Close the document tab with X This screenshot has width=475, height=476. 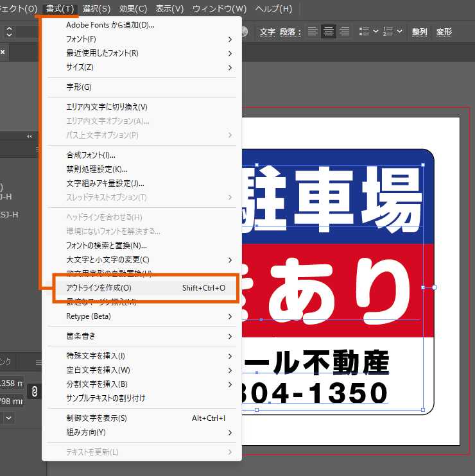click(3, 52)
